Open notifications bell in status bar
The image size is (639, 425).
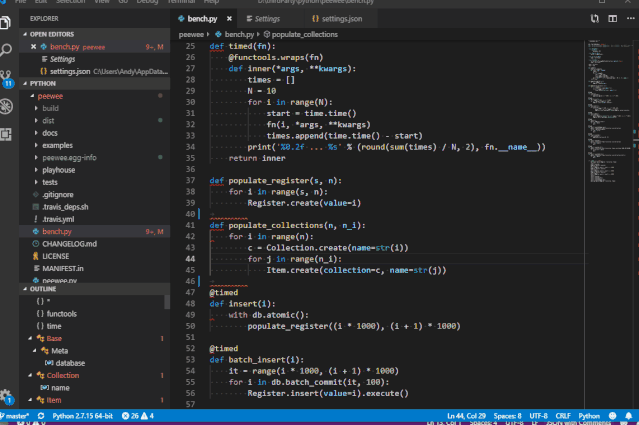[x=628, y=416]
